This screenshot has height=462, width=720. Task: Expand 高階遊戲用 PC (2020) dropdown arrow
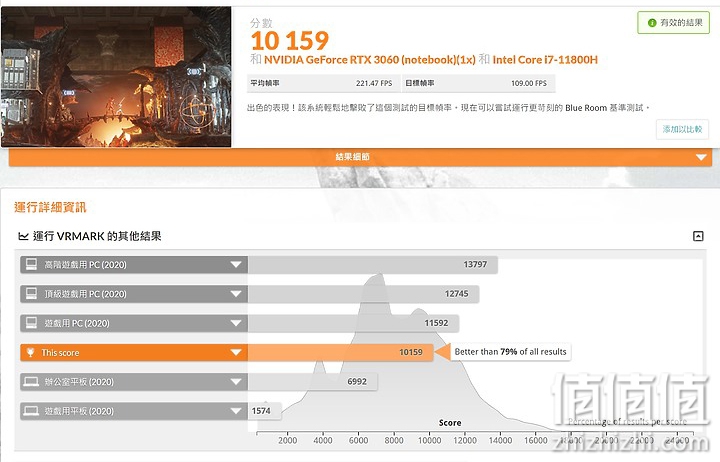point(236,265)
